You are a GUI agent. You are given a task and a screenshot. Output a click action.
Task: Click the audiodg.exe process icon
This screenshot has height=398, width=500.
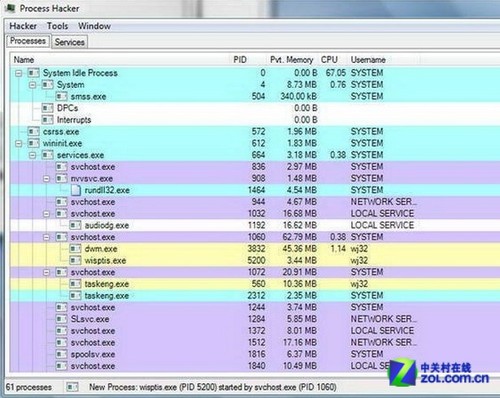pos(75,225)
